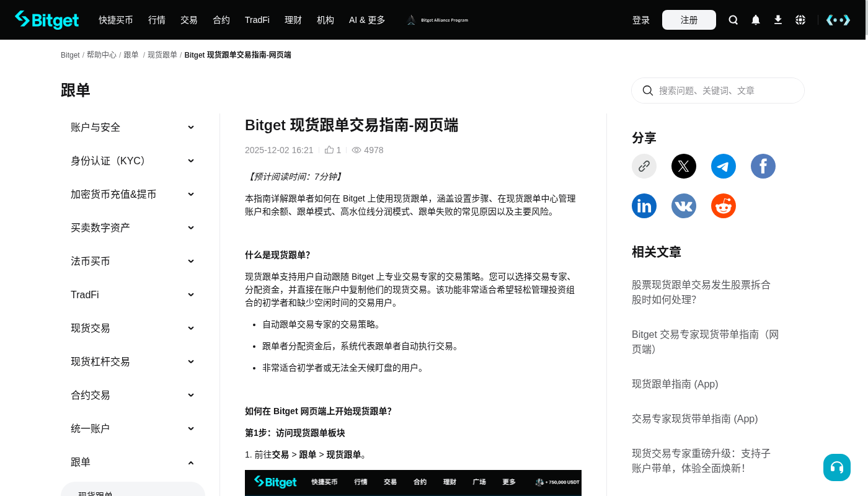868x496 pixels.
Task: Share article on Reddit
Action: (x=724, y=206)
